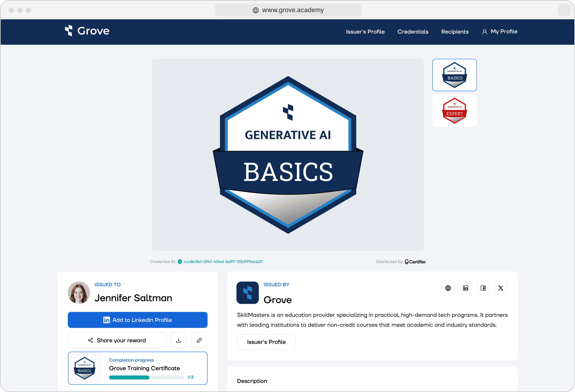Image resolution: width=575 pixels, height=392 pixels.
Task: Click the large Generative AI Basics badge image
Action: (288, 155)
